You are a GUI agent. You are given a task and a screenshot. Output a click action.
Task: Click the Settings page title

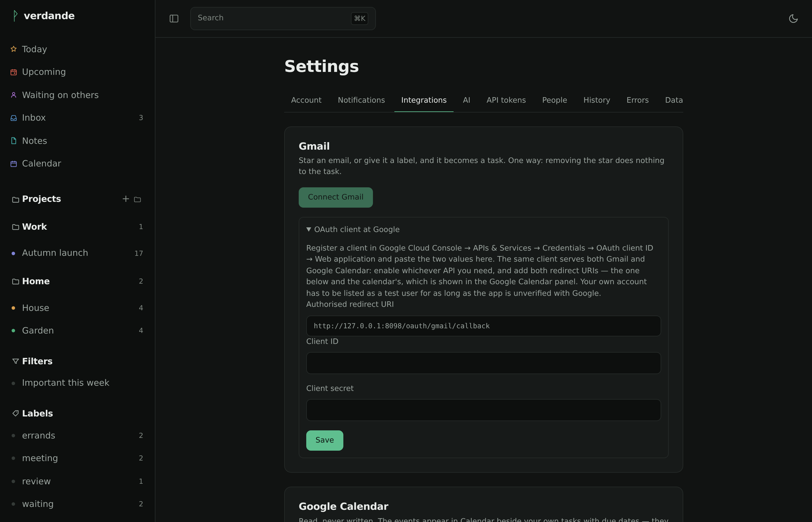coord(321,66)
